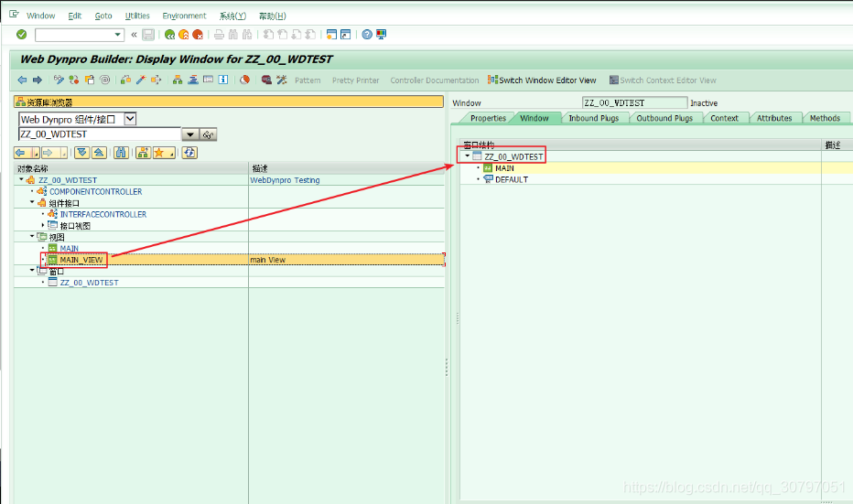Open the transaction command field dropdown
This screenshot has width=853, height=504.
(117, 35)
